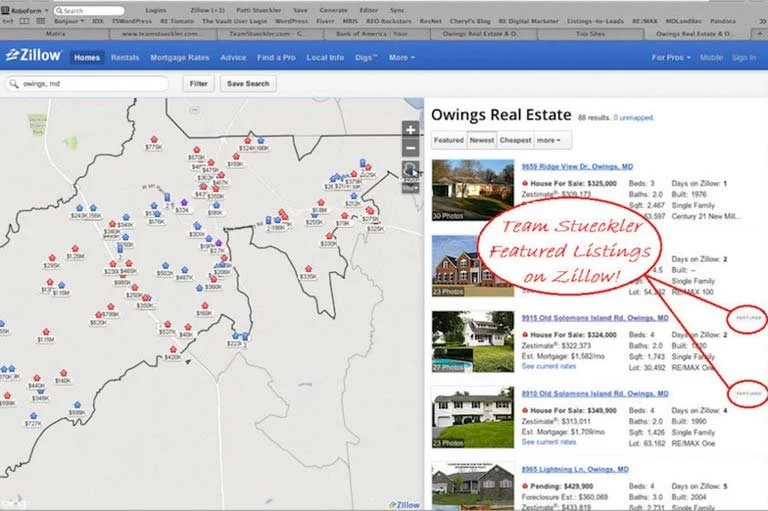This screenshot has width=768, height=511.
Task: Open the 8910 Old Solomons Island Rd photo thumbnail
Action: pyautogui.click(x=473, y=417)
